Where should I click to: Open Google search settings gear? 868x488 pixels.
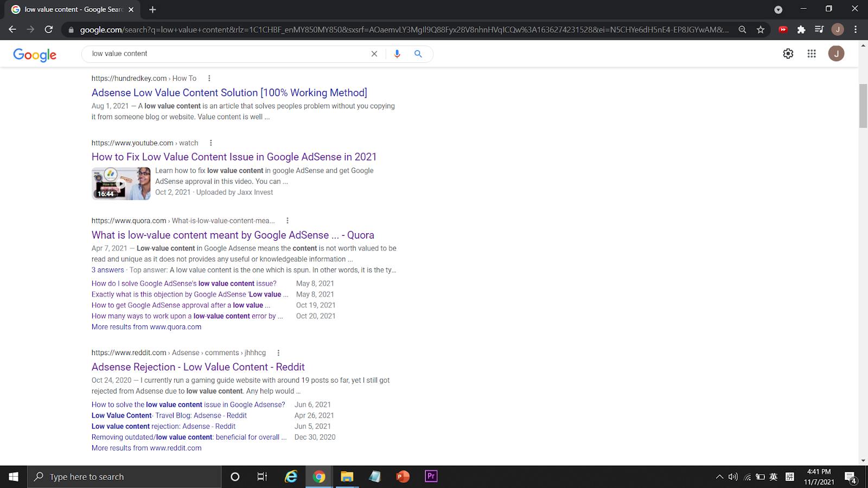click(x=788, y=54)
